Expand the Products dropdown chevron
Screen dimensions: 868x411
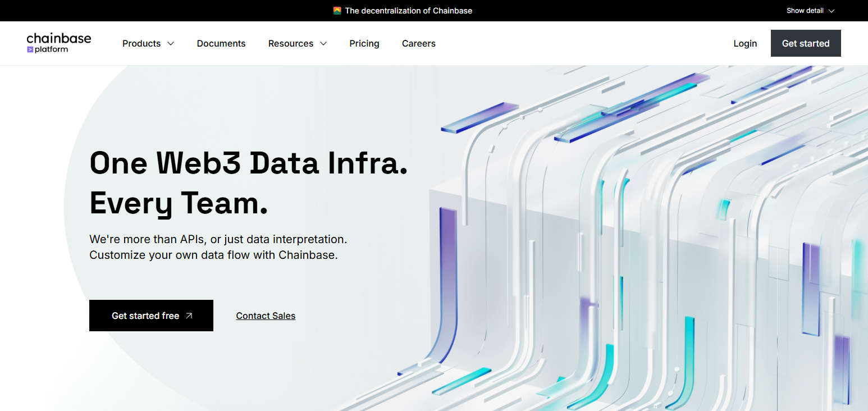coord(171,44)
